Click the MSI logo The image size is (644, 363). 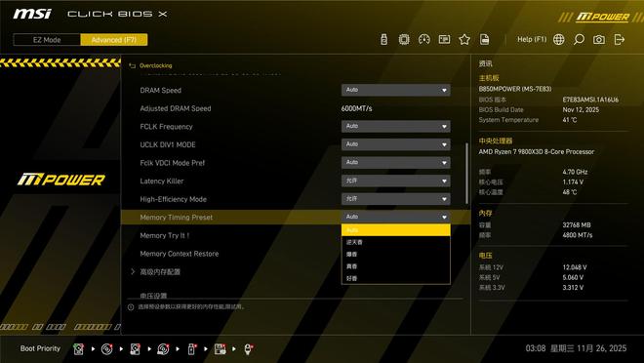tap(32, 14)
